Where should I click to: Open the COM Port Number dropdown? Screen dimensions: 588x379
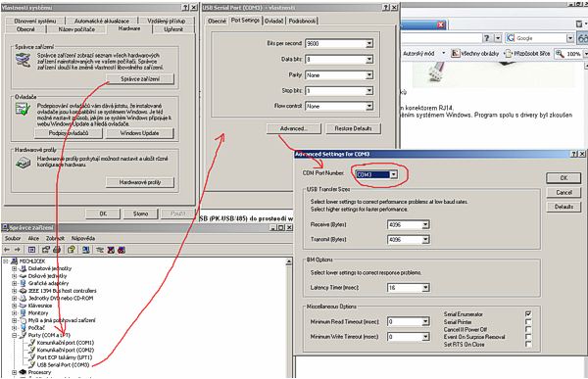click(x=393, y=174)
